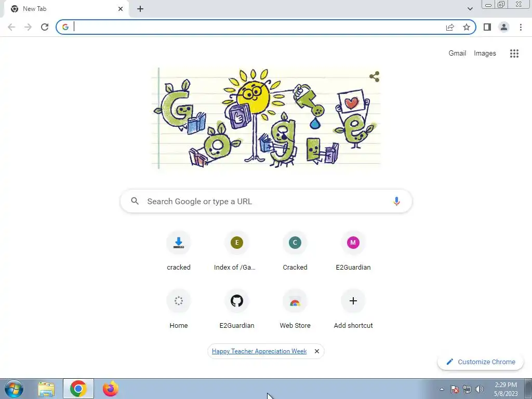Open a new tab with the plus button
This screenshot has width=532, height=399.
(140, 9)
